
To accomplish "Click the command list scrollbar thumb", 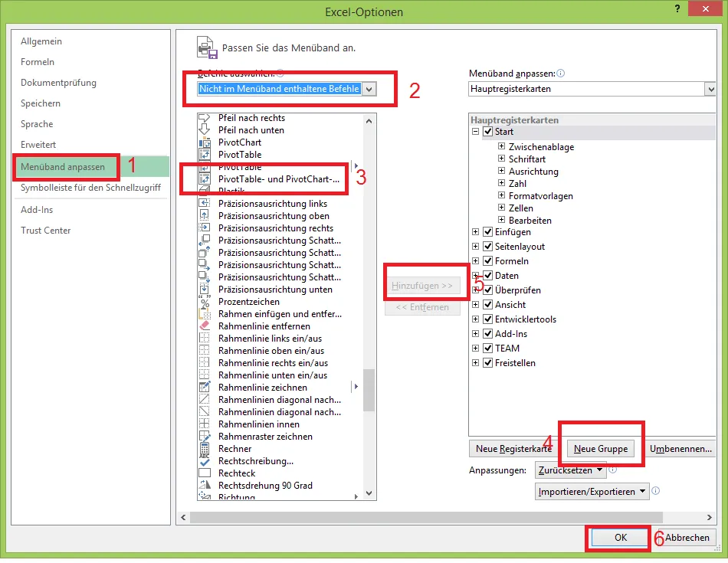I will 369,391.
